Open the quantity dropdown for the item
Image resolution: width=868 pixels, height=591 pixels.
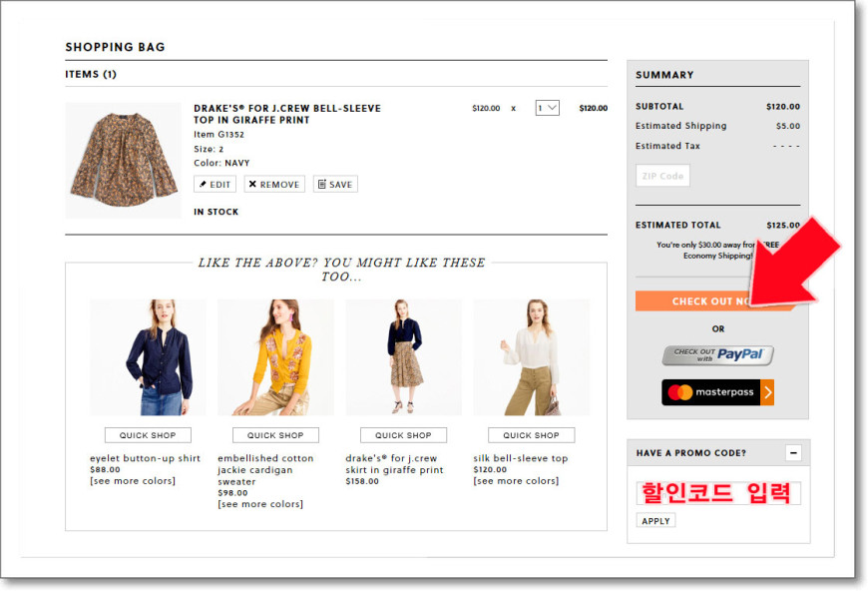(x=548, y=108)
